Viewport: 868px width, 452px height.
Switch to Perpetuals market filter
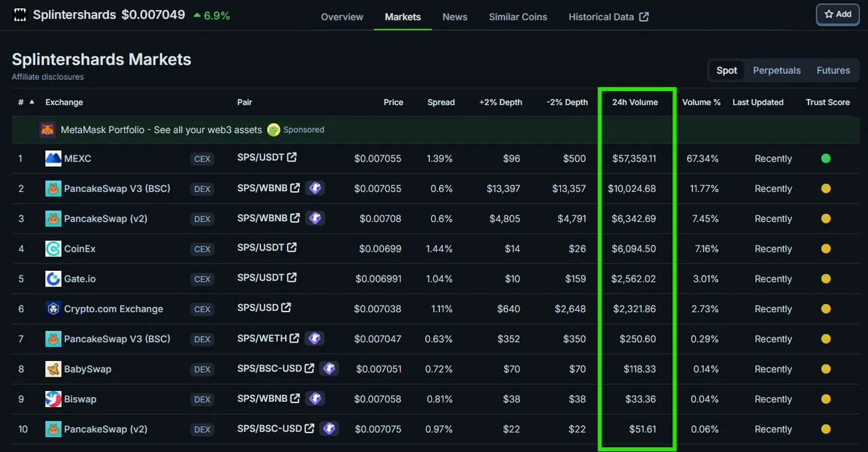pyautogui.click(x=776, y=71)
